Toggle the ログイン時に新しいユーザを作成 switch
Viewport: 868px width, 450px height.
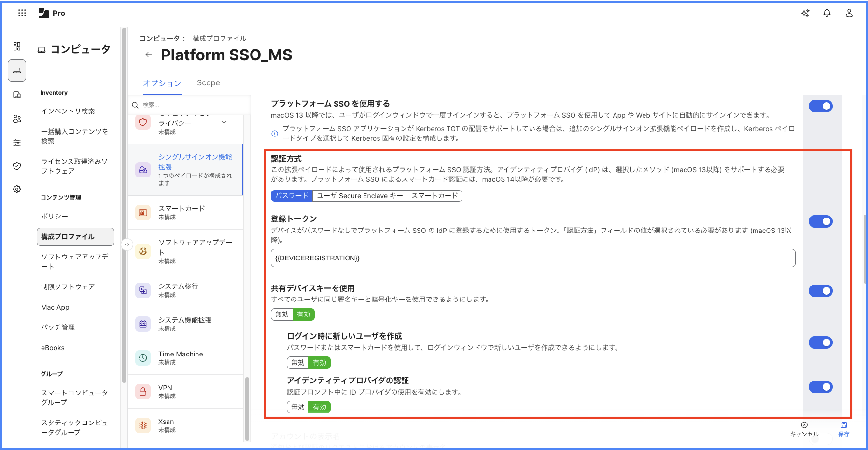click(x=821, y=342)
